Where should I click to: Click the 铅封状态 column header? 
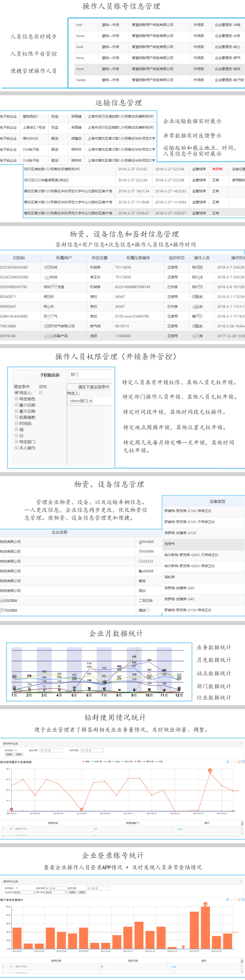pos(176,258)
